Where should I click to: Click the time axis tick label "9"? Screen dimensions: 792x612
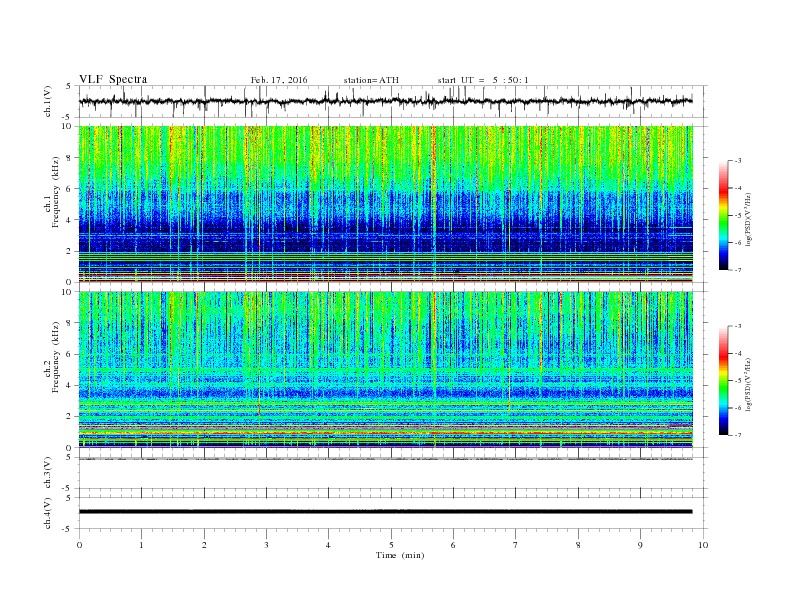point(640,545)
